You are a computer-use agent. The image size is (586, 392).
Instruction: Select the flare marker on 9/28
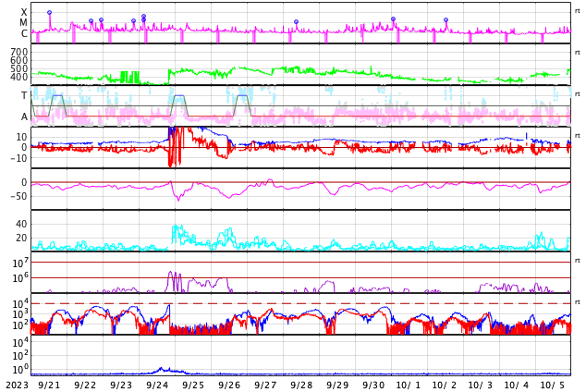[x=296, y=22]
